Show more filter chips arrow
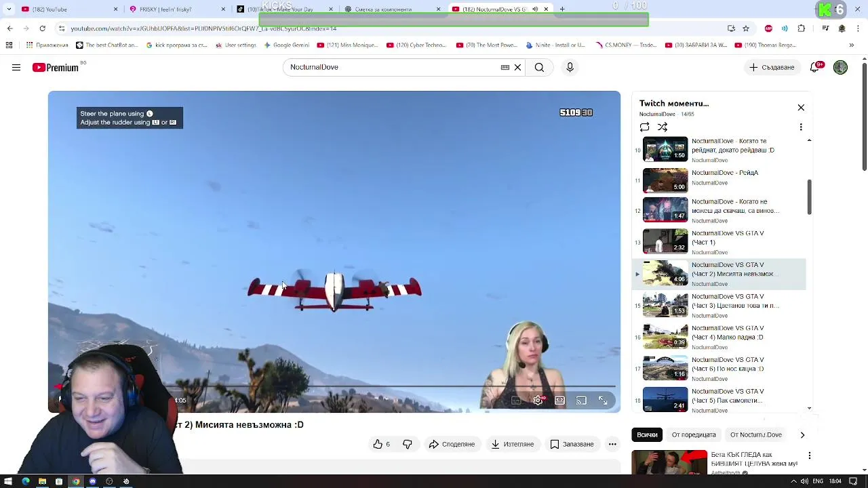 pyautogui.click(x=802, y=434)
